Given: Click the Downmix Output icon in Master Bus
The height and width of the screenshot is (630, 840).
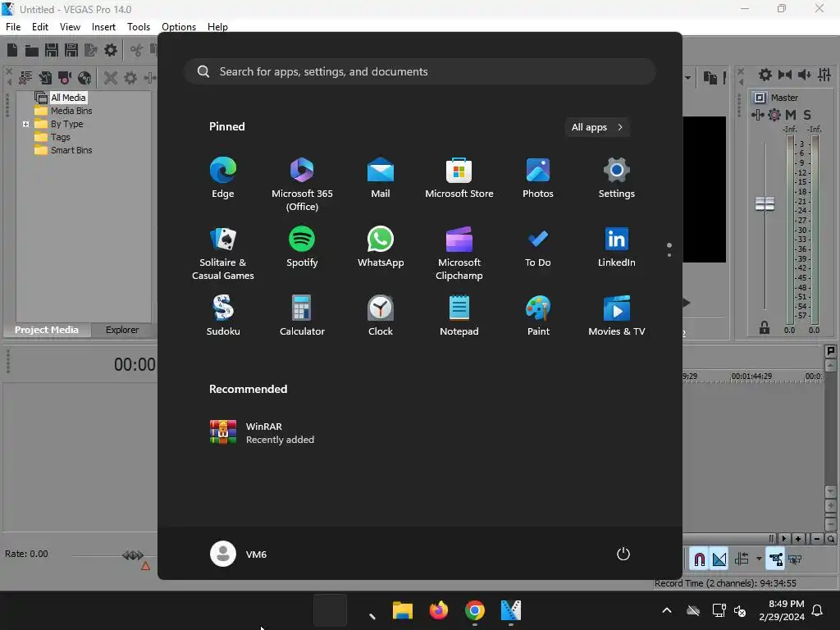Looking at the screenshot, I should [785, 75].
